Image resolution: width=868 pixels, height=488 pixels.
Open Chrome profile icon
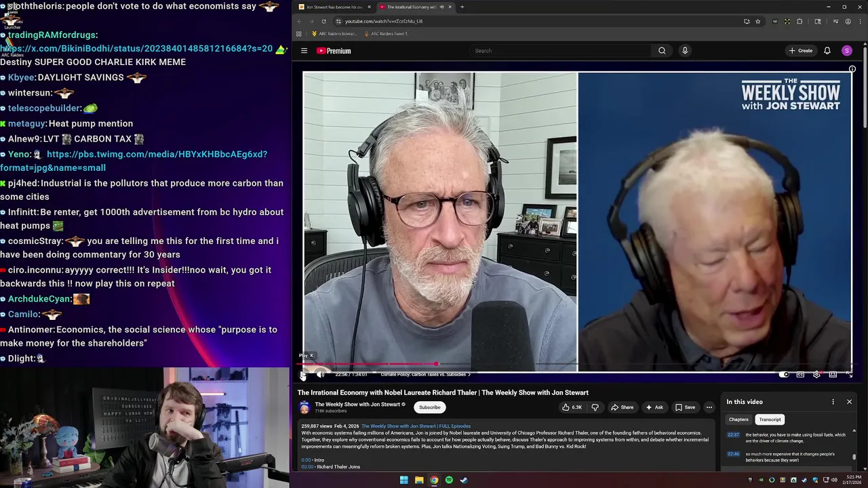tap(848, 21)
